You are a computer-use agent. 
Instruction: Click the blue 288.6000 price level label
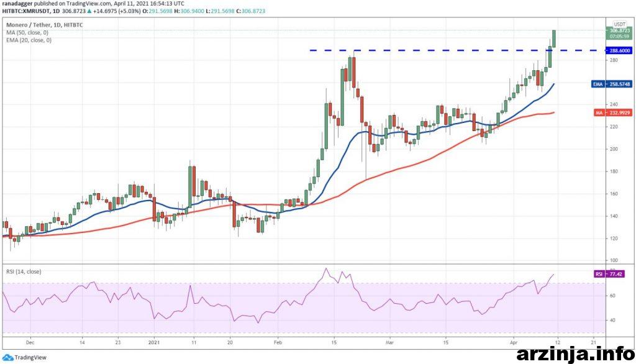click(619, 51)
